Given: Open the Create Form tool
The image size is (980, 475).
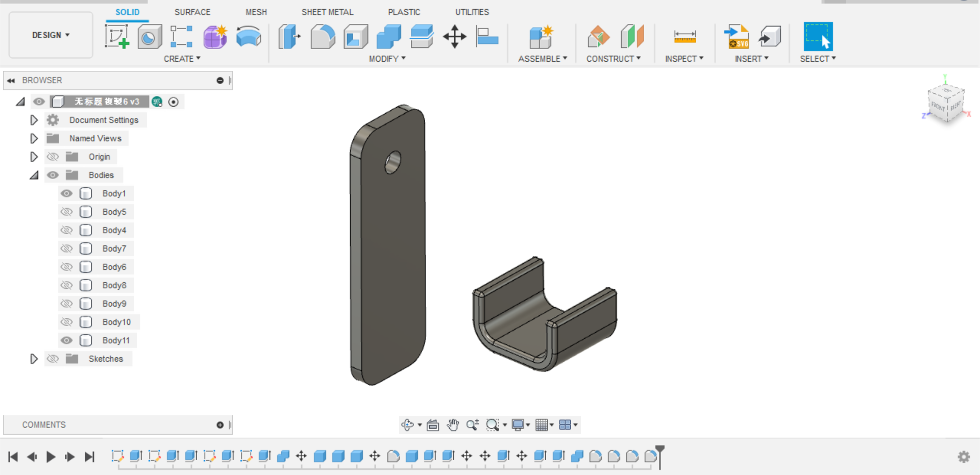Looking at the screenshot, I should click(x=215, y=36).
